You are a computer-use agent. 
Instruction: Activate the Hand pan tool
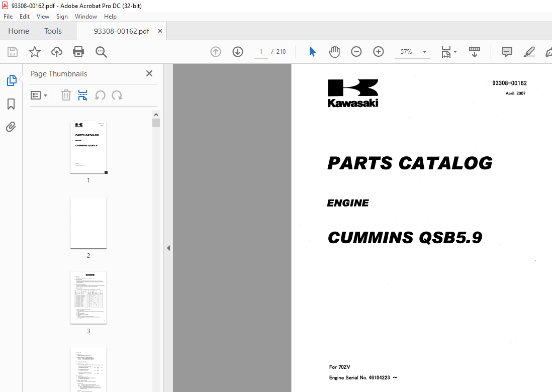point(334,52)
